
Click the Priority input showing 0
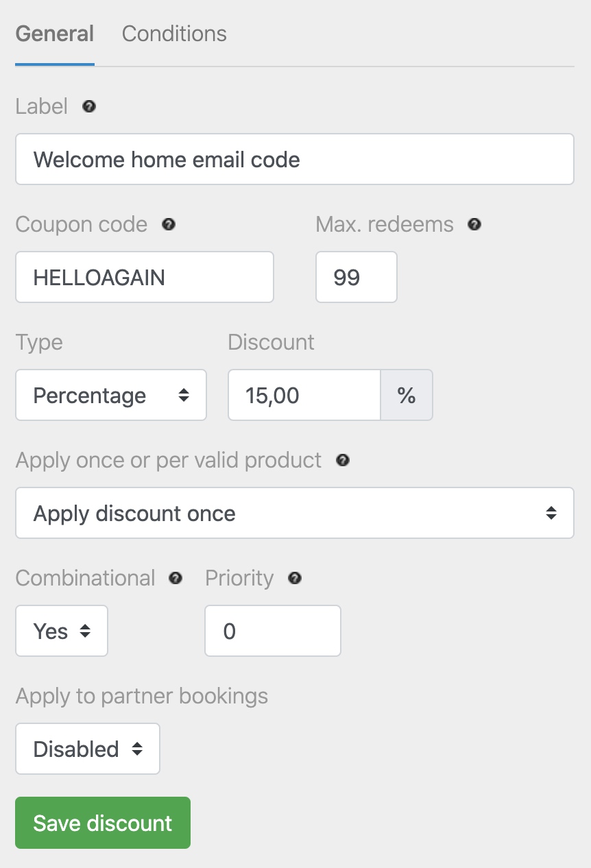[x=273, y=631]
